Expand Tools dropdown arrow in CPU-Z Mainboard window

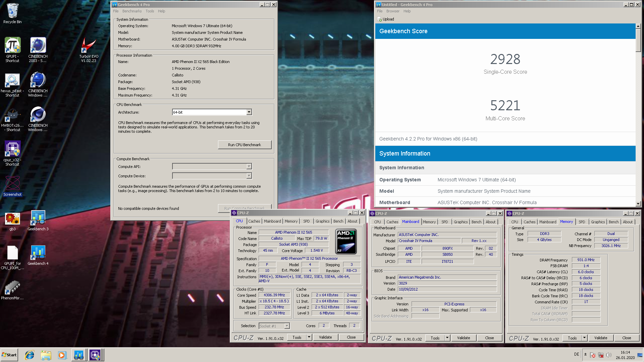(447, 338)
